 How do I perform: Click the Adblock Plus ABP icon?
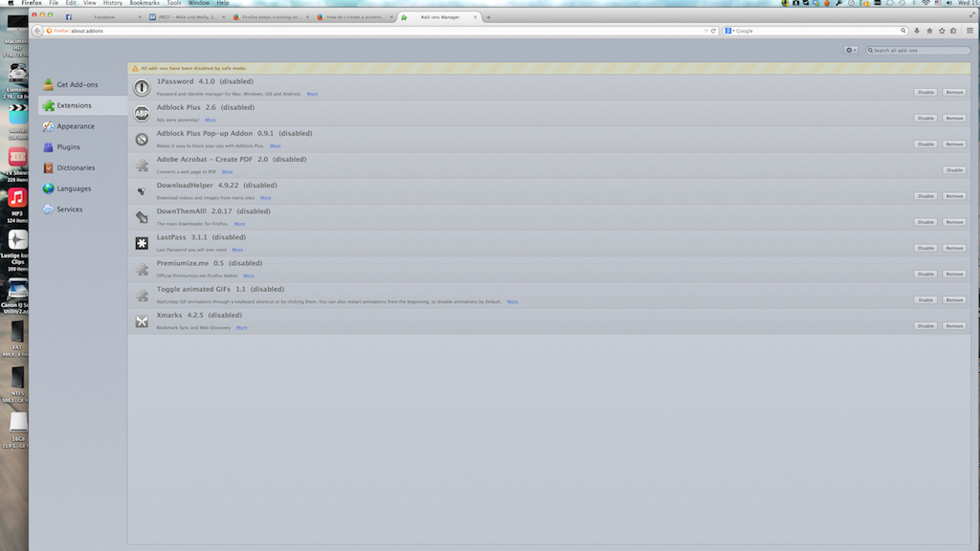click(x=142, y=113)
